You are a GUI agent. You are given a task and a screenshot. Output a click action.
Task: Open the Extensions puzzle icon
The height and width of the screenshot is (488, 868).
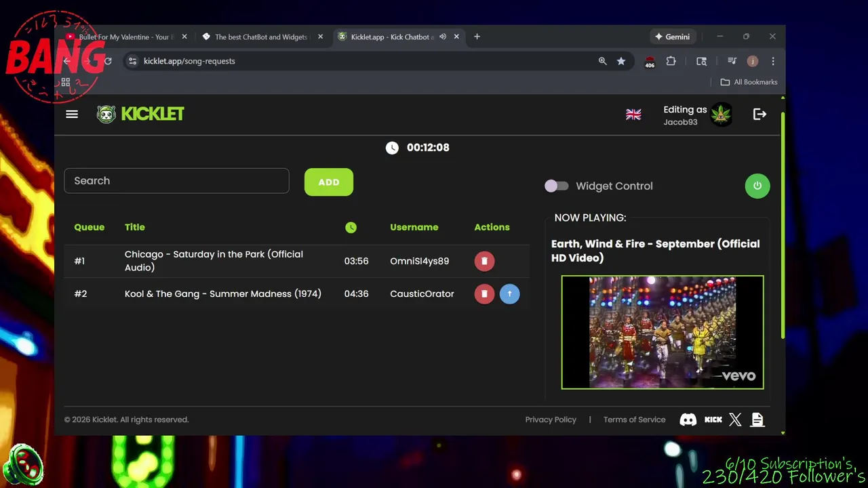pos(671,61)
